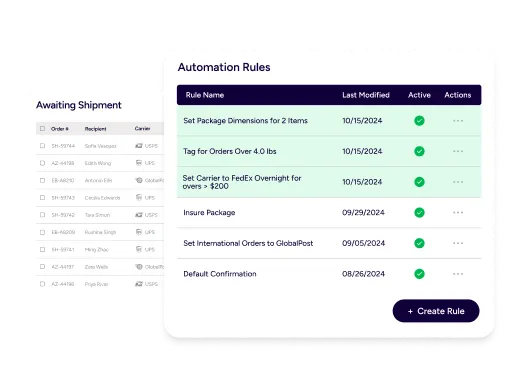Click GlobalPost carrier icon in Zora Wells row

coord(139,267)
